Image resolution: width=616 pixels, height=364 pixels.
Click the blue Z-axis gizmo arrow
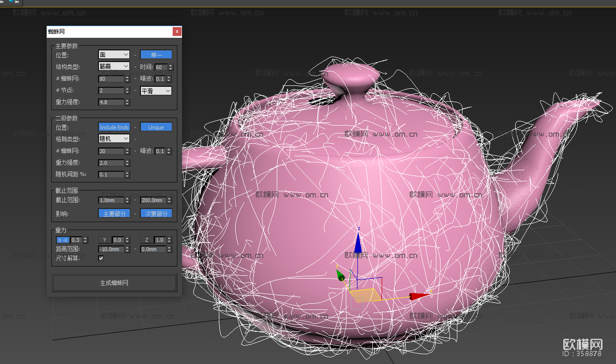coord(358,243)
